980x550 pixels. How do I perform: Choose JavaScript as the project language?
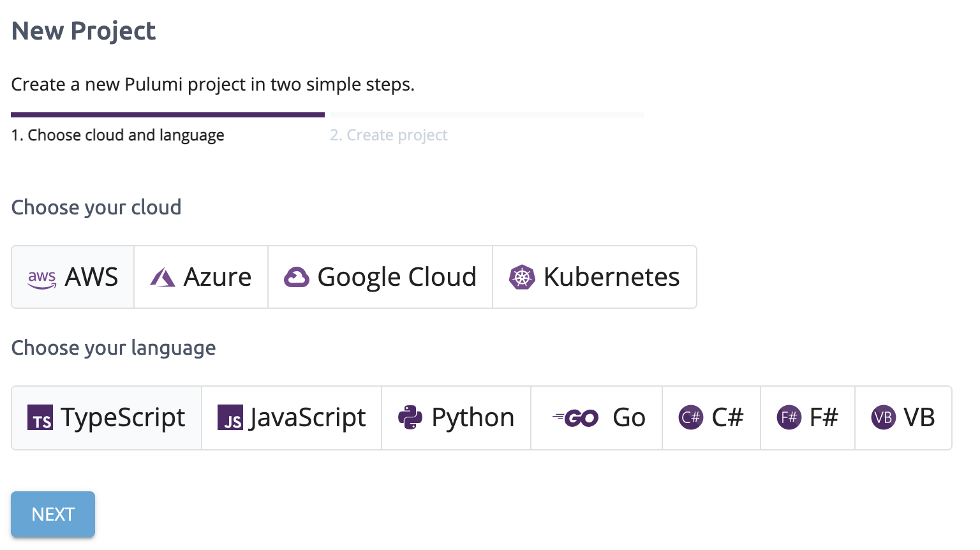coord(292,418)
